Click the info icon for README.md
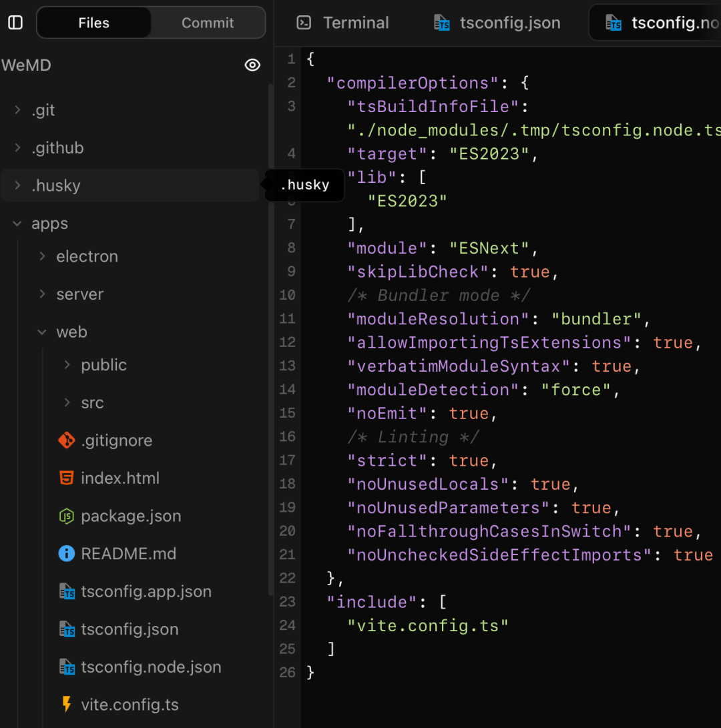Viewport: 721px width, 728px height. [67, 554]
